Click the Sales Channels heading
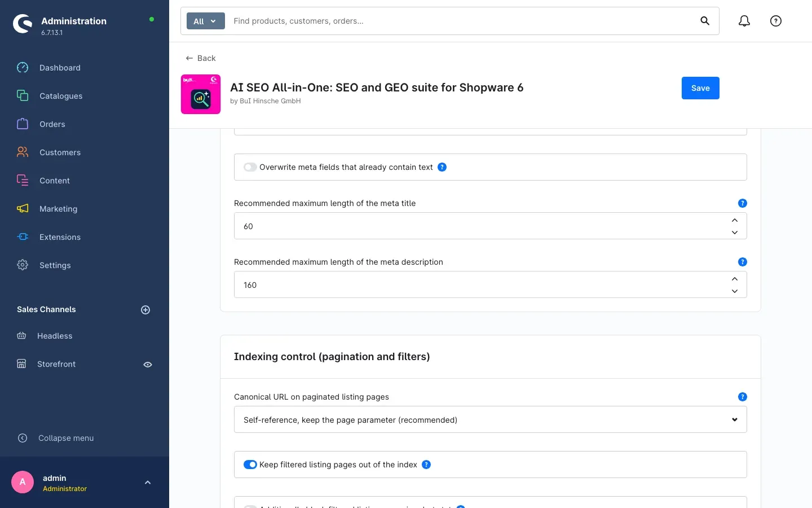Viewport: 812px width, 508px height. [x=46, y=309]
